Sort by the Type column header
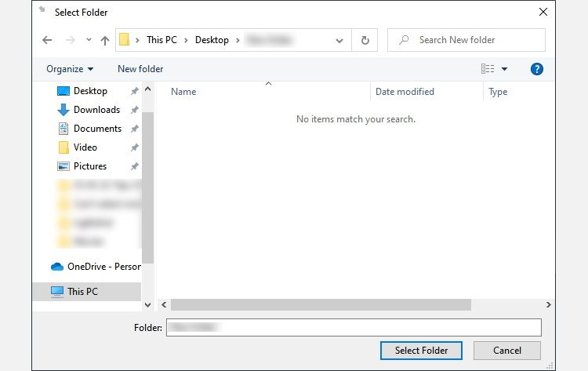Viewport: 588px width, 371px height. (498, 92)
